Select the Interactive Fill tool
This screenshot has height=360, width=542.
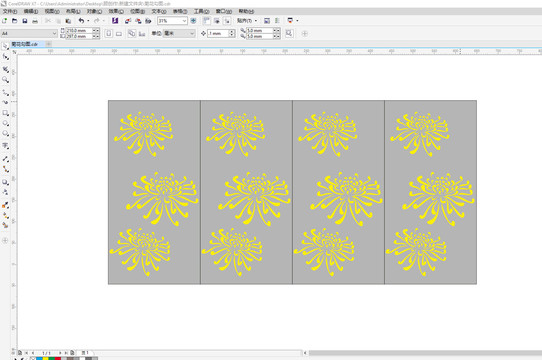[5, 215]
